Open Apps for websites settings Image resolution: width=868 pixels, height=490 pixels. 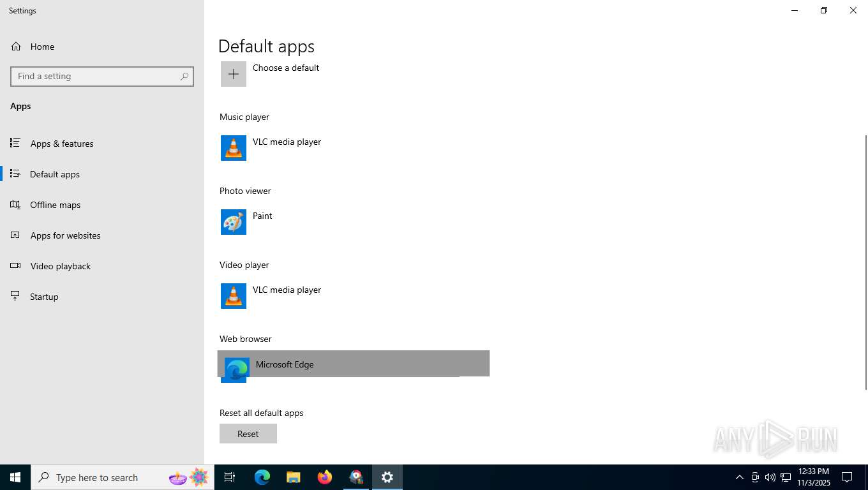[x=102, y=235]
